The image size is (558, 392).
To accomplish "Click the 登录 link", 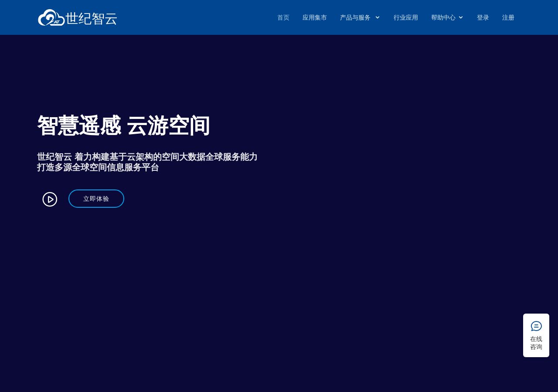I will coord(483,17).
